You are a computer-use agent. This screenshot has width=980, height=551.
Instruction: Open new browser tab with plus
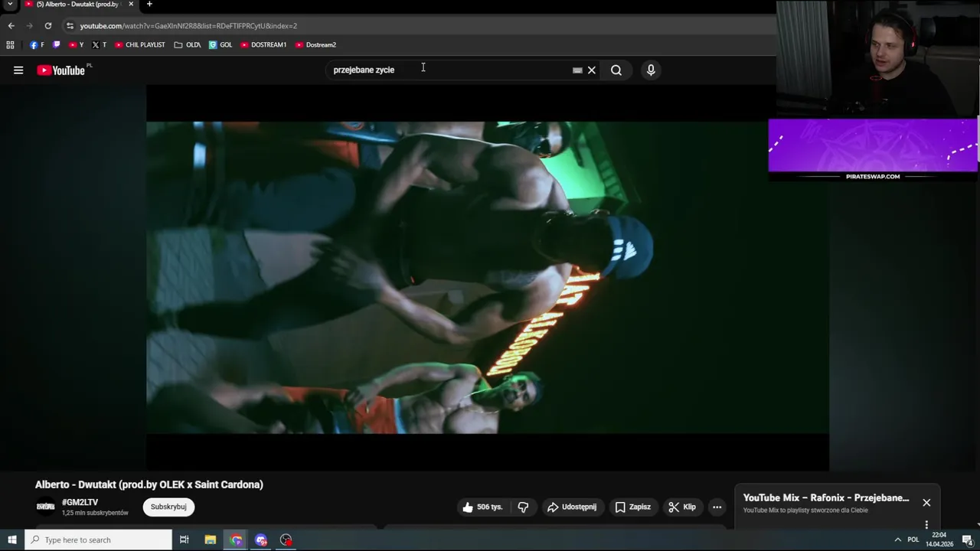click(x=149, y=5)
